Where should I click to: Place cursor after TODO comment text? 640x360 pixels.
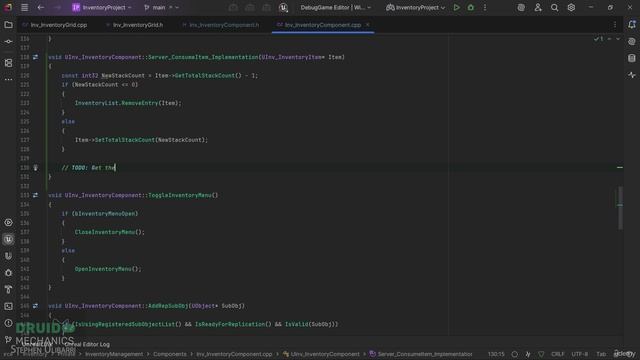pyautogui.click(x=116, y=168)
